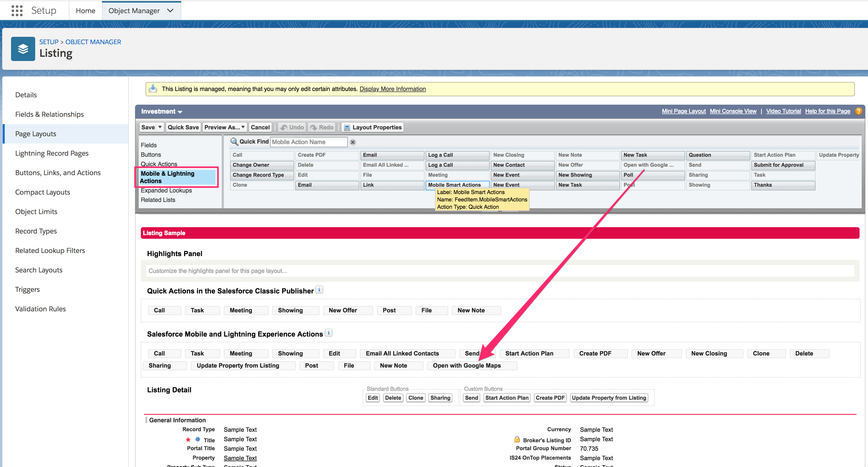Open the App Launcher grid icon
This screenshot has width=868, height=467.
coord(16,11)
